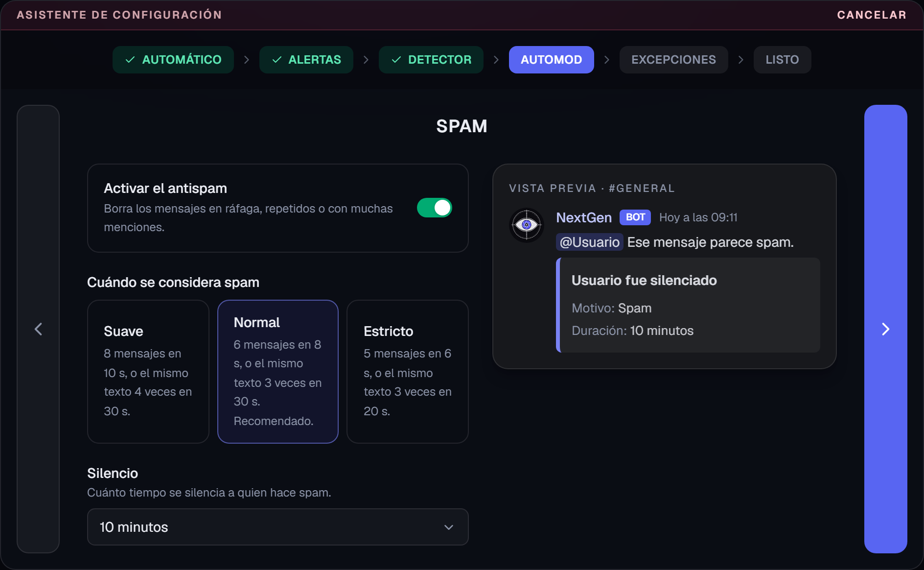Image resolution: width=924 pixels, height=570 pixels.
Task: Click the VISTA PREVIA · #GENERAL header
Action: click(592, 188)
